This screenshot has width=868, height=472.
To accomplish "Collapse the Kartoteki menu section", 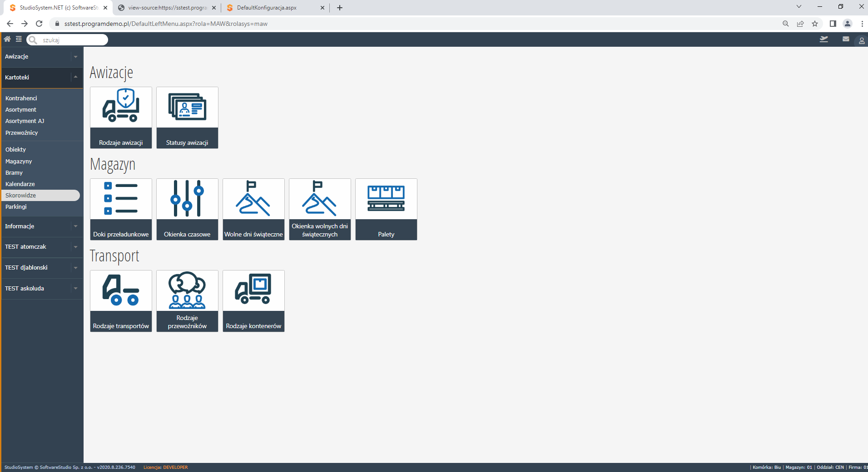I will [x=42, y=78].
